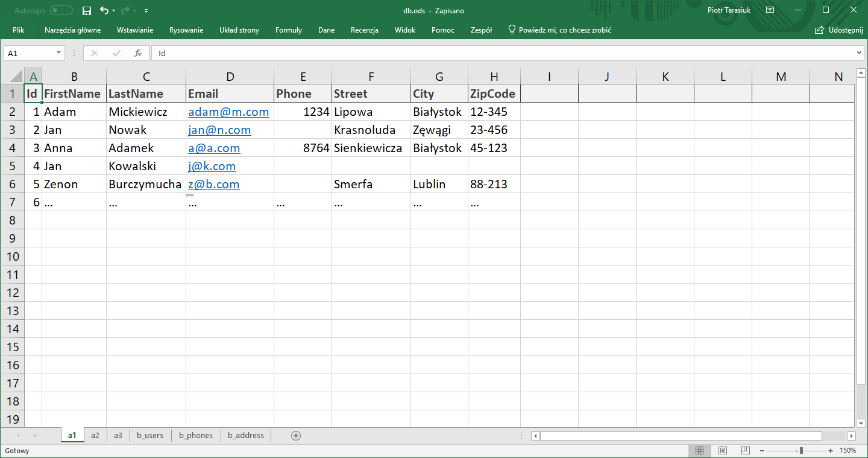Select the phone cell 8764

303,148
